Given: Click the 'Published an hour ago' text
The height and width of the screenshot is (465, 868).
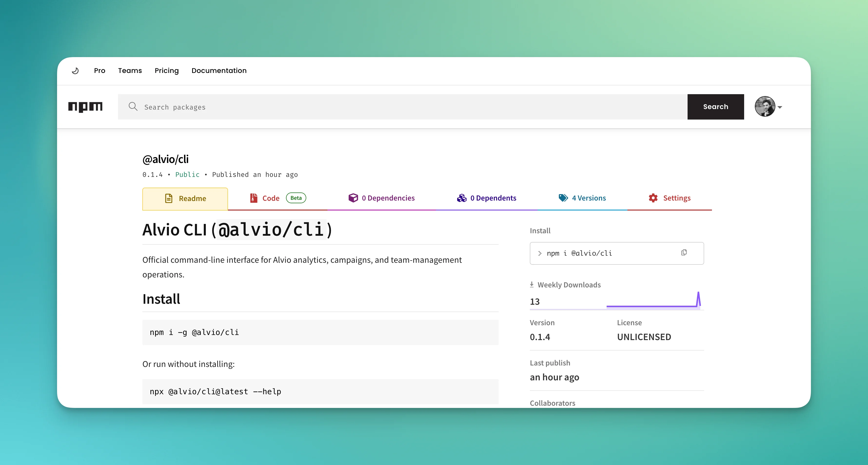Looking at the screenshot, I should [255, 174].
